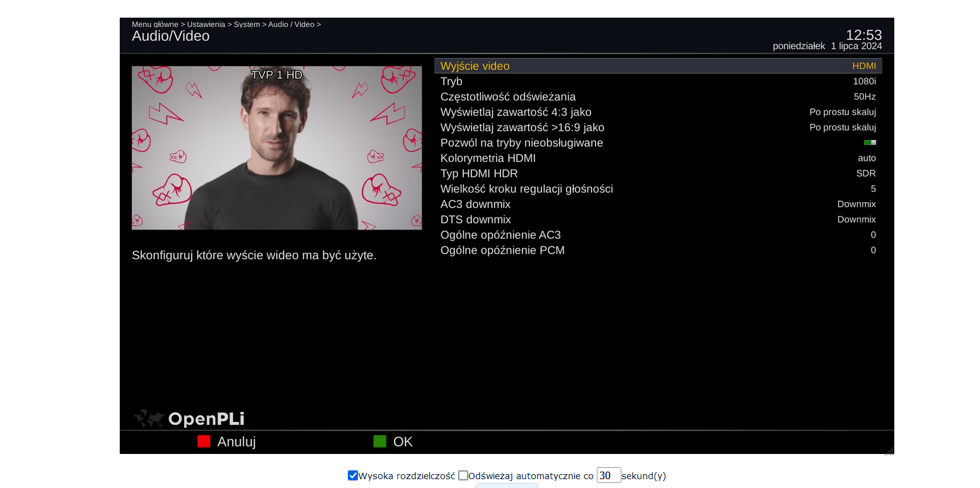Screen dimensions: 980x488
Task: Enable 'Odświeżaj automatycznie co' checkbox
Action: (463, 475)
